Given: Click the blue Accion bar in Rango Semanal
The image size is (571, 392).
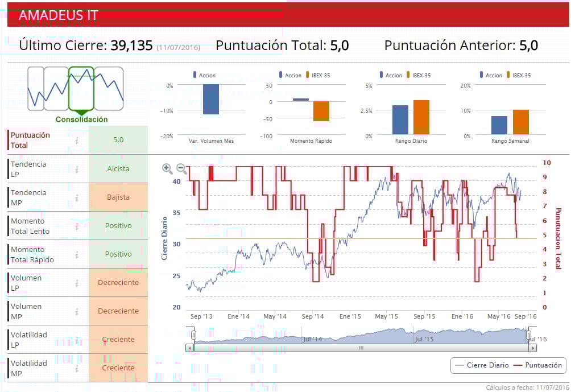Looking at the screenshot, I should coord(499,125).
